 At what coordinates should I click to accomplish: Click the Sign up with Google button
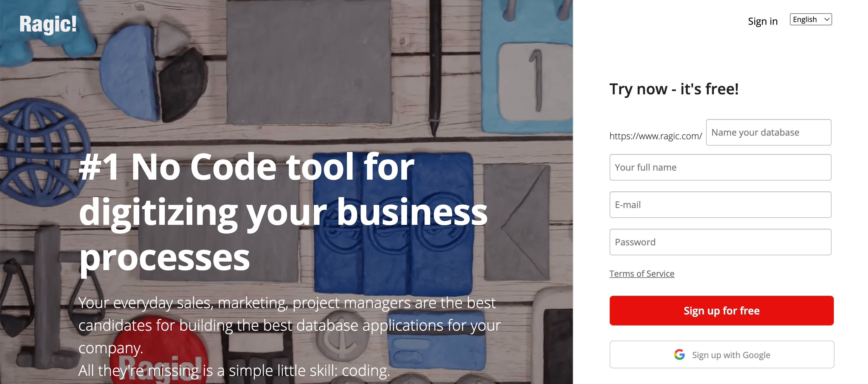click(722, 354)
